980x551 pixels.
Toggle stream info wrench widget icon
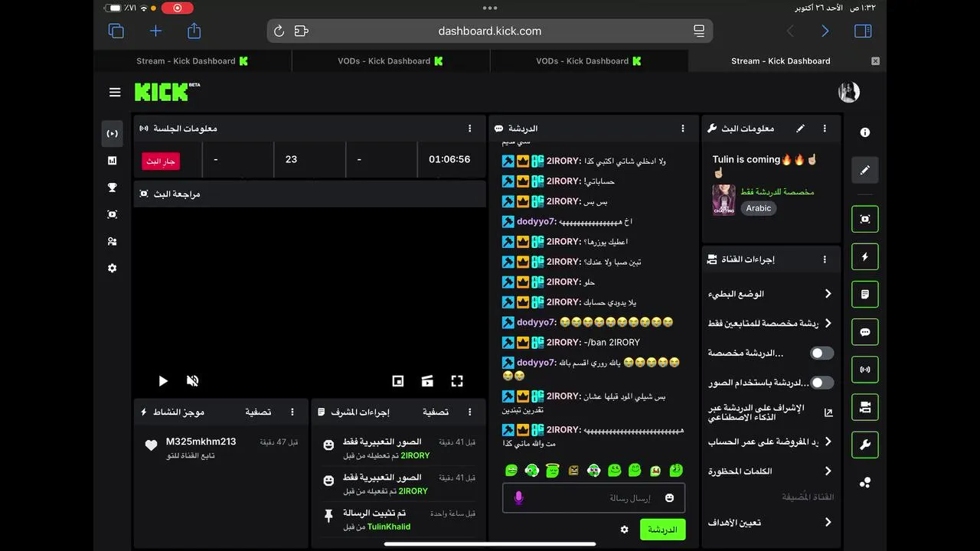pyautogui.click(x=865, y=445)
